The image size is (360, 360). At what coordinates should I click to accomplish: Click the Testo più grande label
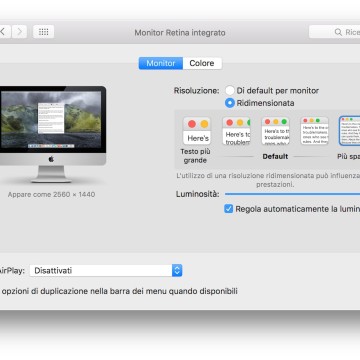point(195,156)
